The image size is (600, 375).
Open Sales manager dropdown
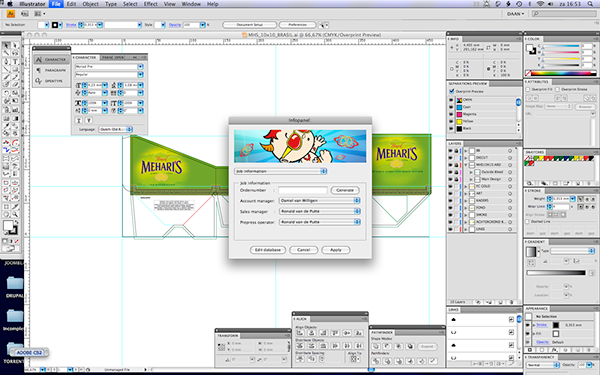[320, 211]
